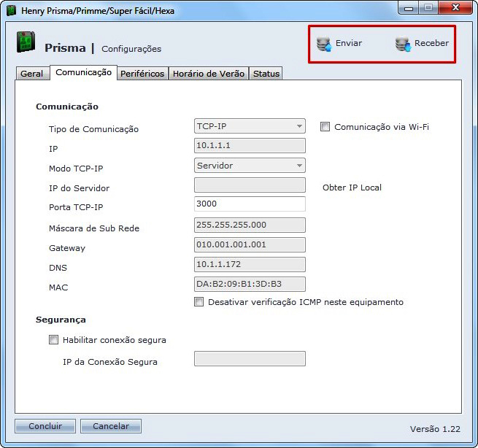The height and width of the screenshot is (448, 478).
Task: Expand the Modo TCP-IP dropdown
Action: (x=250, y=166)
